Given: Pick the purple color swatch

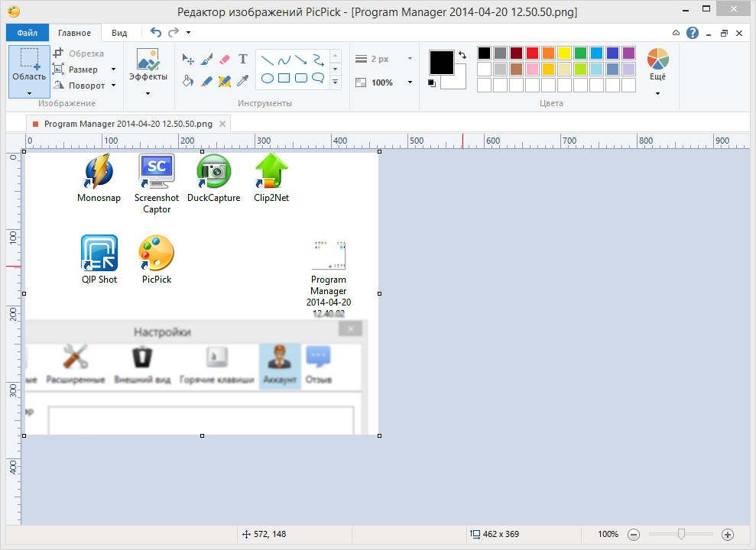Looking at the screenshot, I should 628,53.
